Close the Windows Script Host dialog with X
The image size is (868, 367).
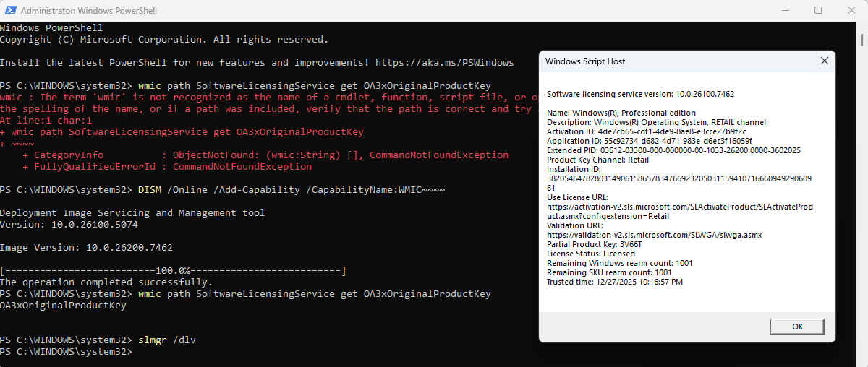coord(824,61)
